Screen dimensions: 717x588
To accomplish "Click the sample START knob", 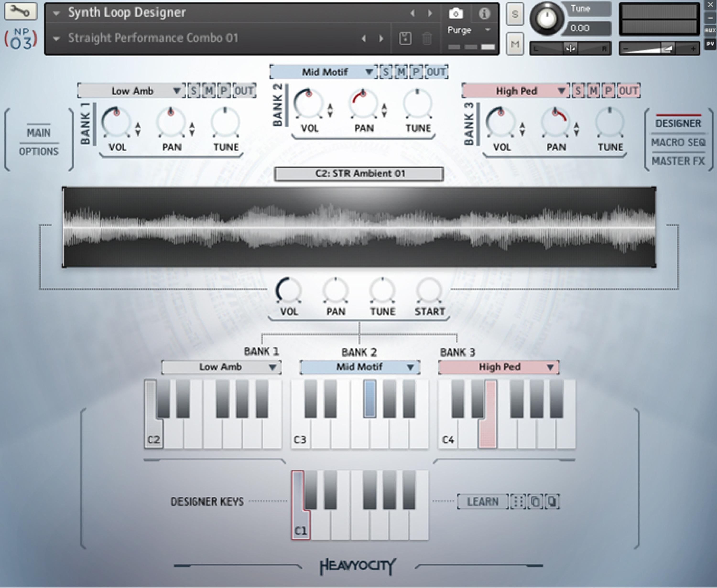I will click(429, 290).
